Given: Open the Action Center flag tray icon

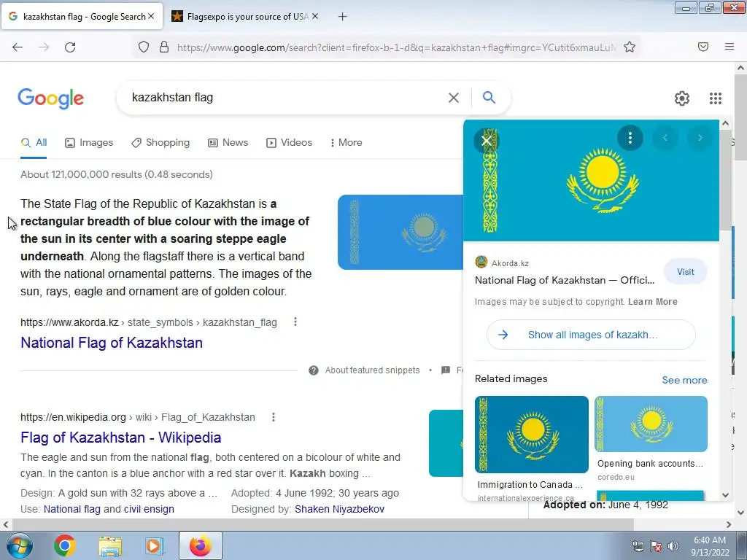Looking at the screenshot, I should [656, 546].
